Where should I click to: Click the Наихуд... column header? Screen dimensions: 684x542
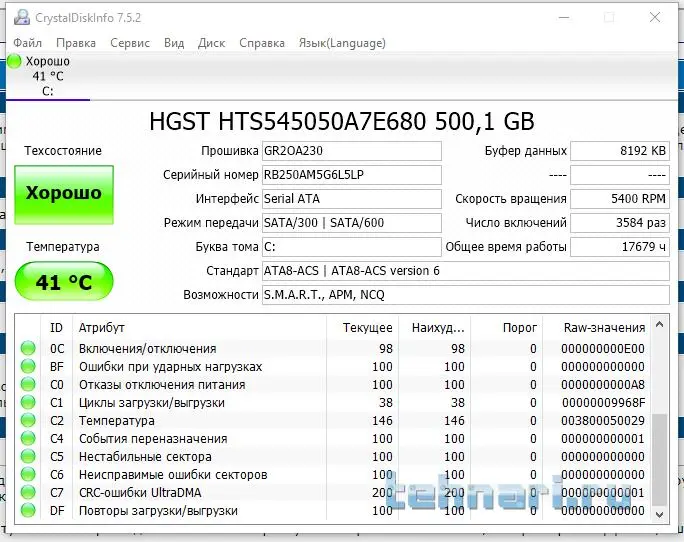coord(434,328)
